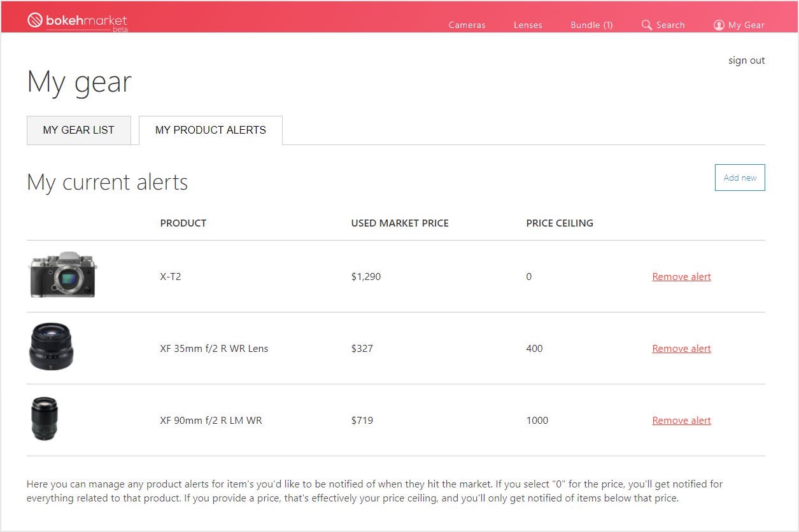Switch to the My Gear List tab
Viewport: 799px width, 532px height.
pos(78,130)
